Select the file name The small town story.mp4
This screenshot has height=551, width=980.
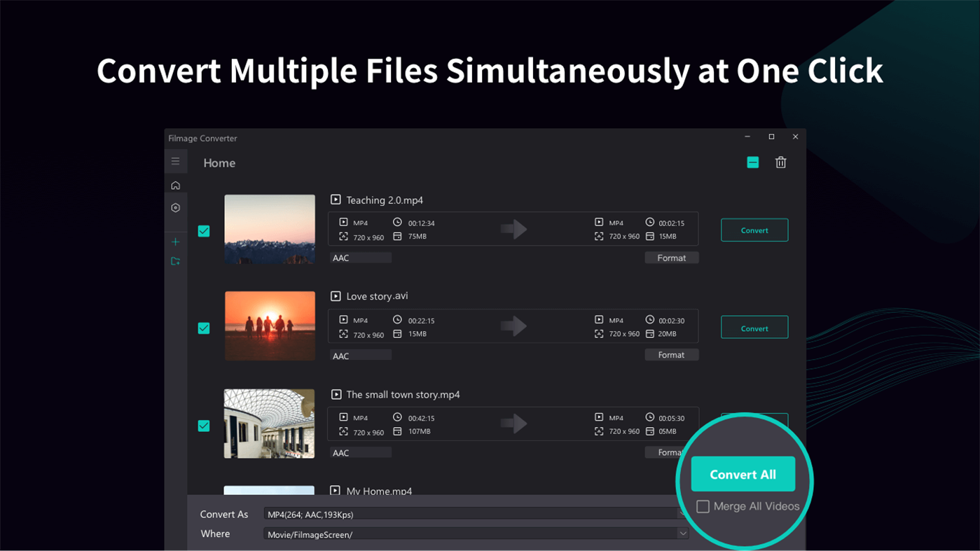click(403, 395)
